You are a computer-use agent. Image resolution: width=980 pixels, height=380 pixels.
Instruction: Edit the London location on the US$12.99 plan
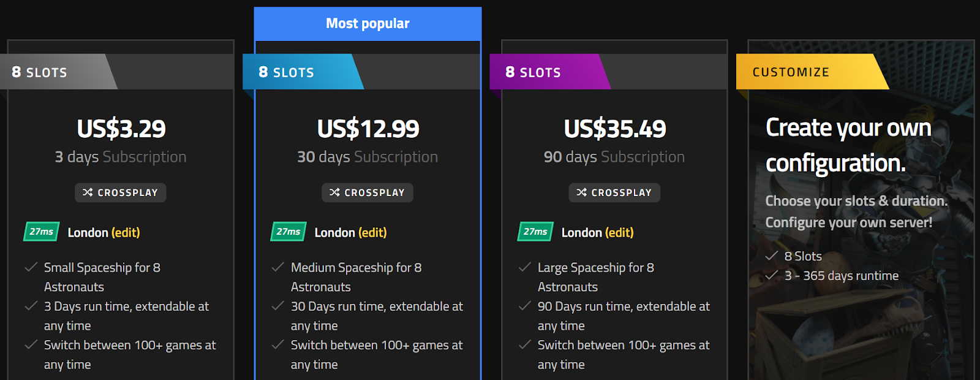[x=372, y=233]
